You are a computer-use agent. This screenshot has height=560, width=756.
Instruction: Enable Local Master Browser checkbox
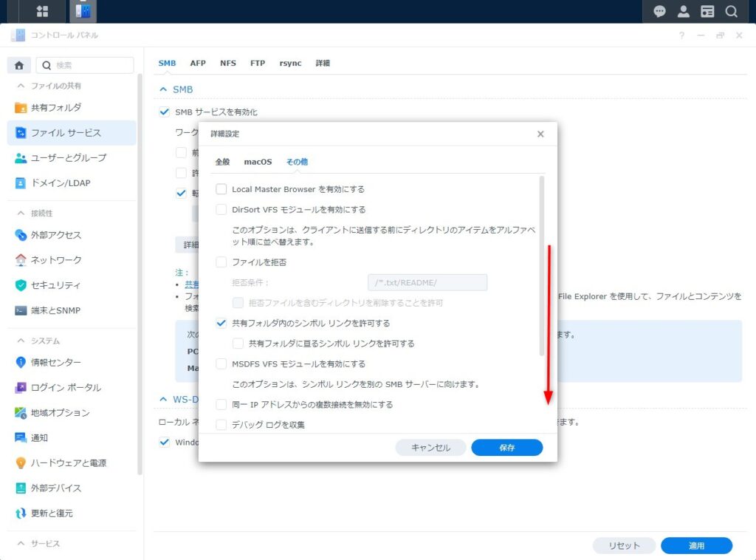221,189
